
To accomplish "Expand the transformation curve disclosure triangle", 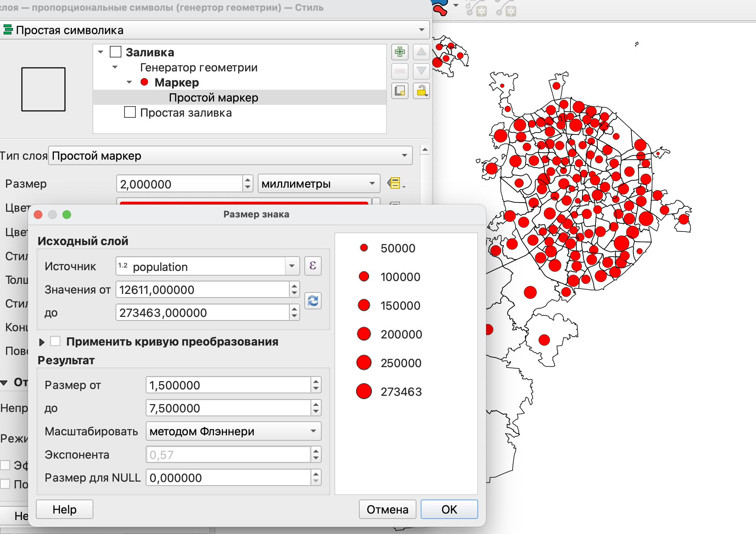I will point(42,342).
